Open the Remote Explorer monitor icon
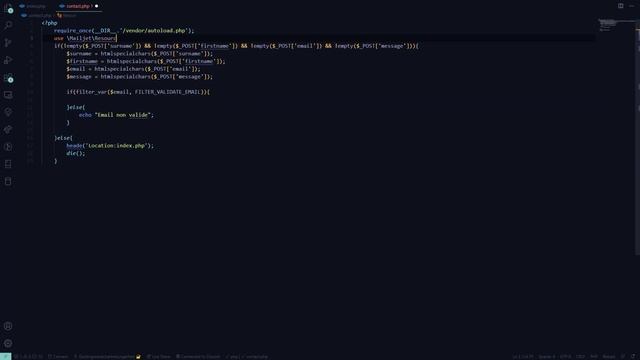This screenshot has width=640, height=360. (x=8, y=95)
